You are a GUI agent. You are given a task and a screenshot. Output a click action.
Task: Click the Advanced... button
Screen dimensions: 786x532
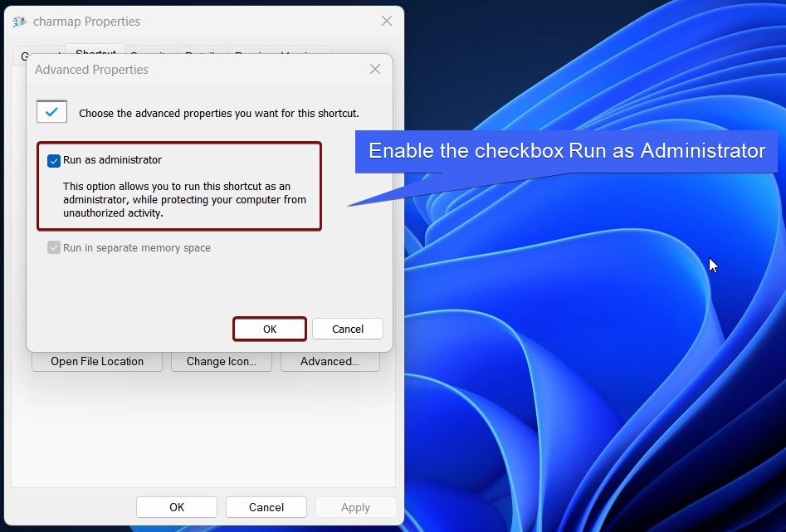point(330,362)
